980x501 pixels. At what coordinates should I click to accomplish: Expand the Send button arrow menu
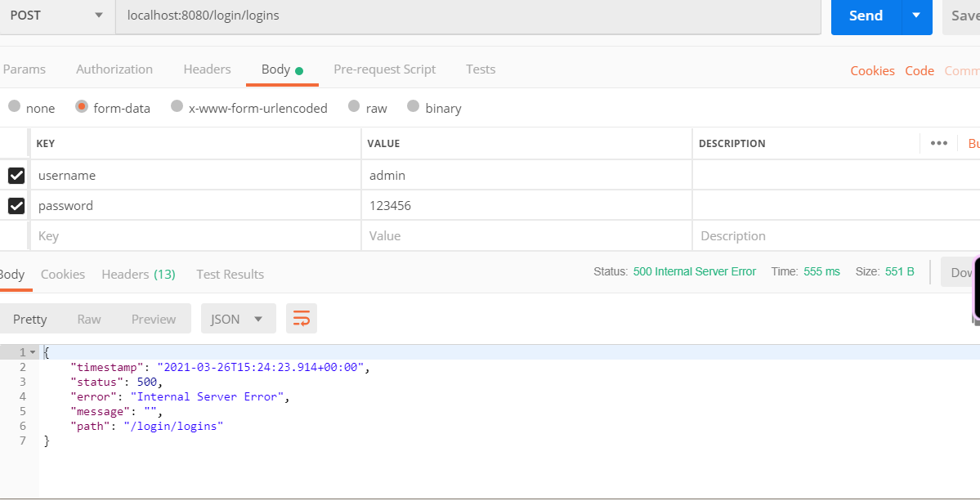917,16
